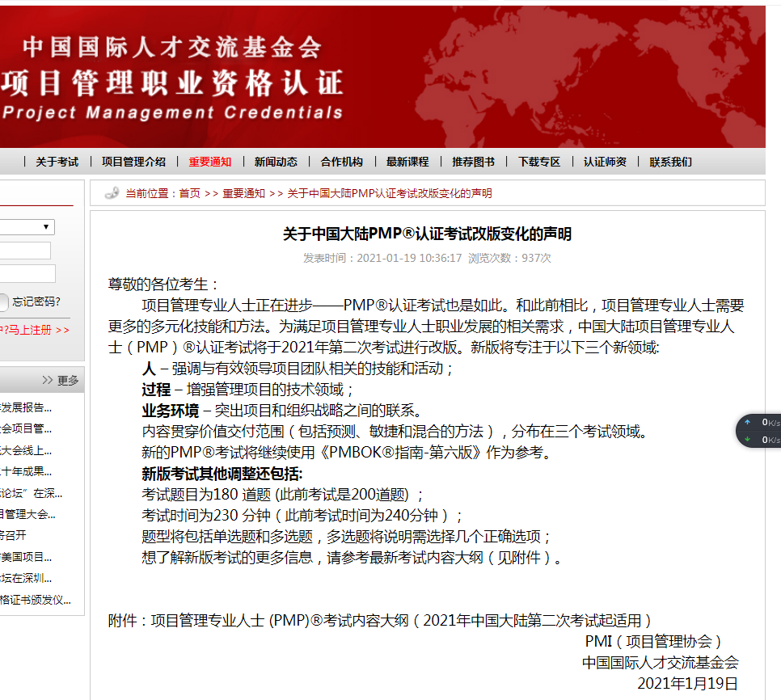Click the article title 关于中国大陆PMP®认证考试改版变化的声明
Screen dimensions: 781x700
click(x=427, y=234)
